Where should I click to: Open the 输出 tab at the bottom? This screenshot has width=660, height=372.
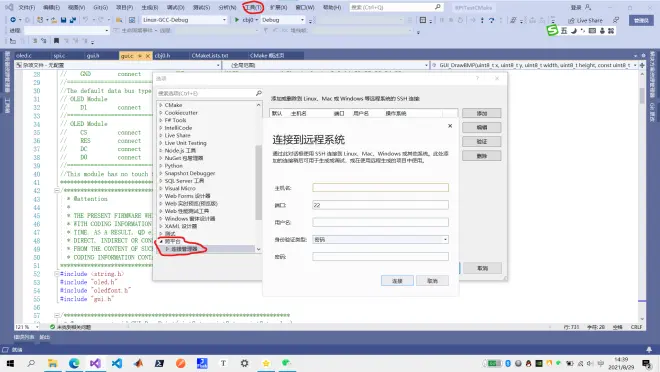(x=45, y=337)
